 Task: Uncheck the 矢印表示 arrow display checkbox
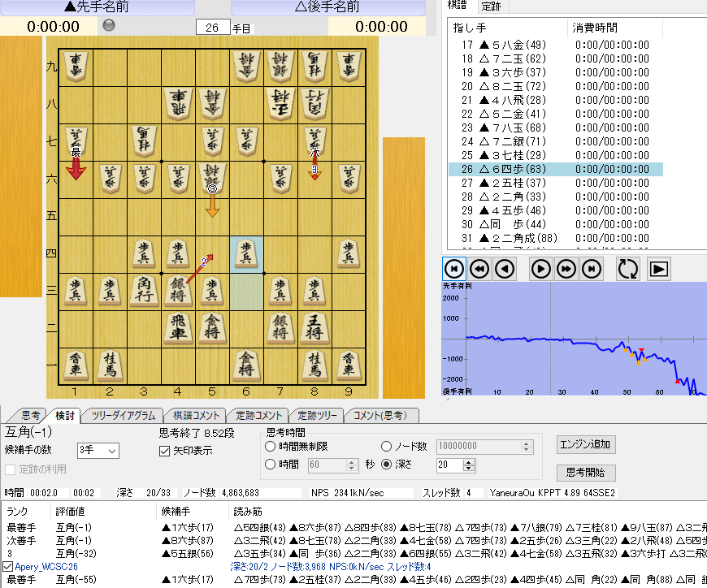[166, 451]
